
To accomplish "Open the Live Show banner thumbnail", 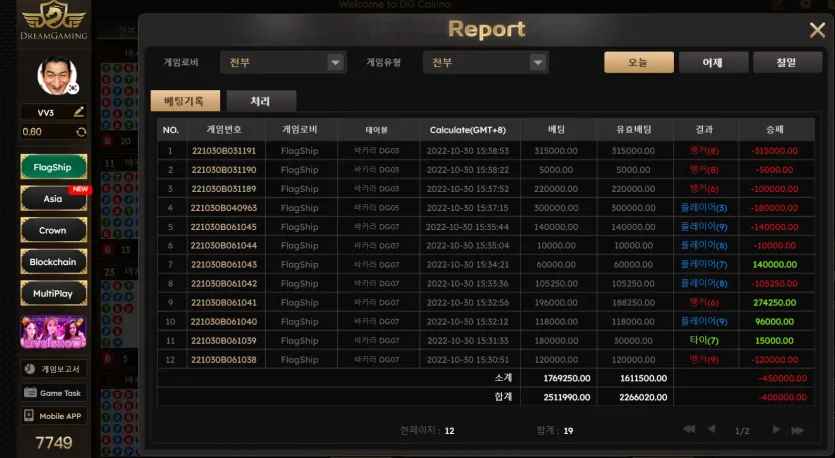I will click(x=53, y=332).
